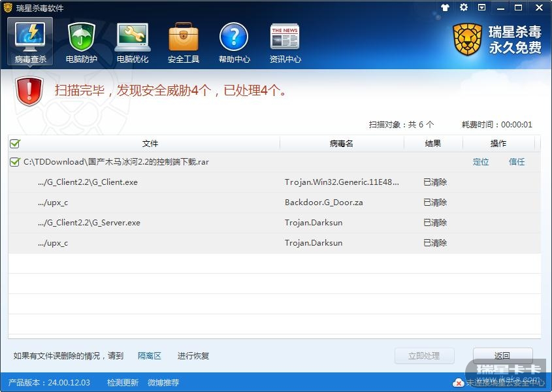
Task: Maximize the Rising antivirus window
Action: tap(519, 7)
